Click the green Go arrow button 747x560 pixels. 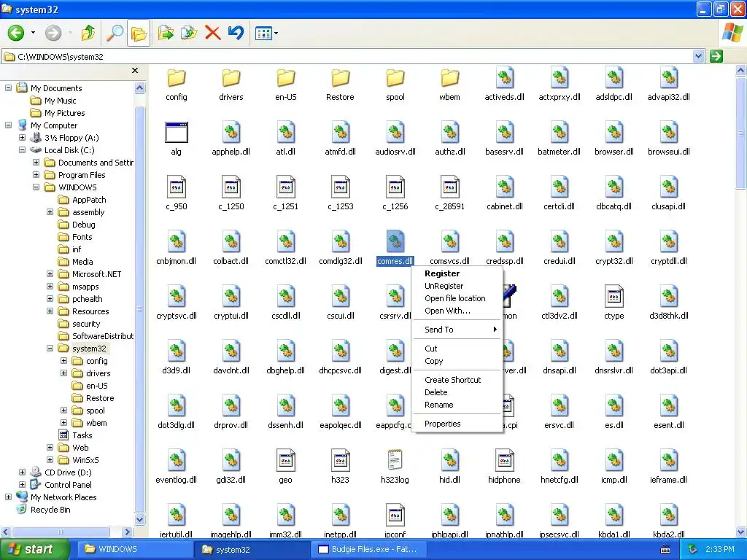pos(716,56)
